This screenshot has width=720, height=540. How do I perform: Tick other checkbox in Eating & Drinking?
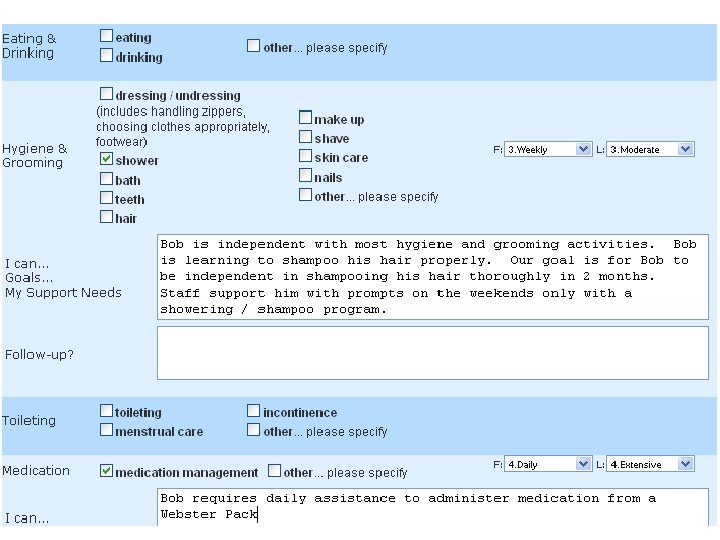coord(253,45)
